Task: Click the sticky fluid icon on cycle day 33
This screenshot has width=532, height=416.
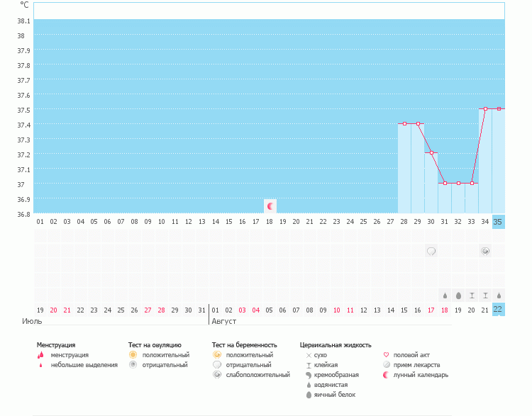Action: pyautogui.click(x=472, y=296)
